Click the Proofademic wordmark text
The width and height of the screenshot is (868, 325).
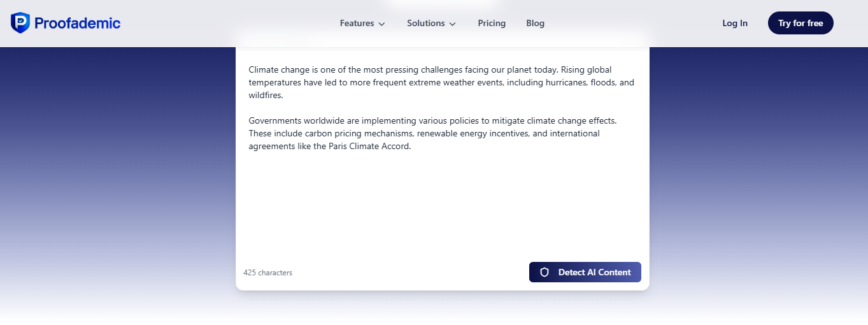coord(77,24)
